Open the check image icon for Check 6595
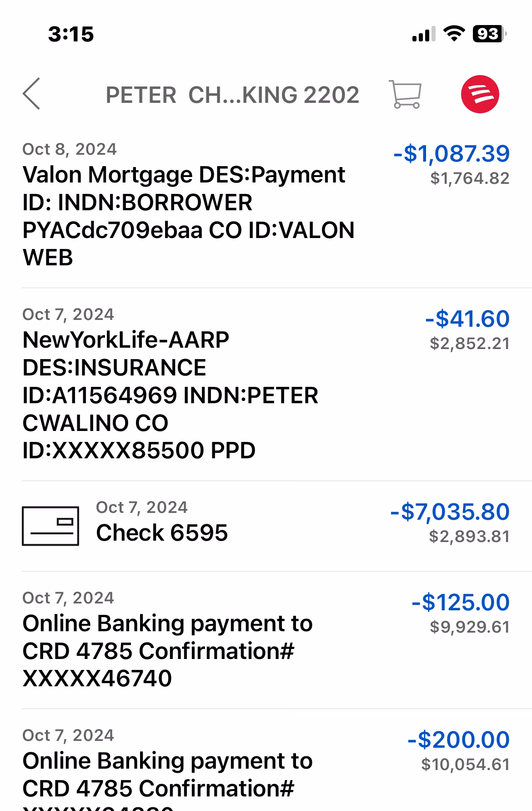This screenshot has height=811, width=532. tap(50, 526)
